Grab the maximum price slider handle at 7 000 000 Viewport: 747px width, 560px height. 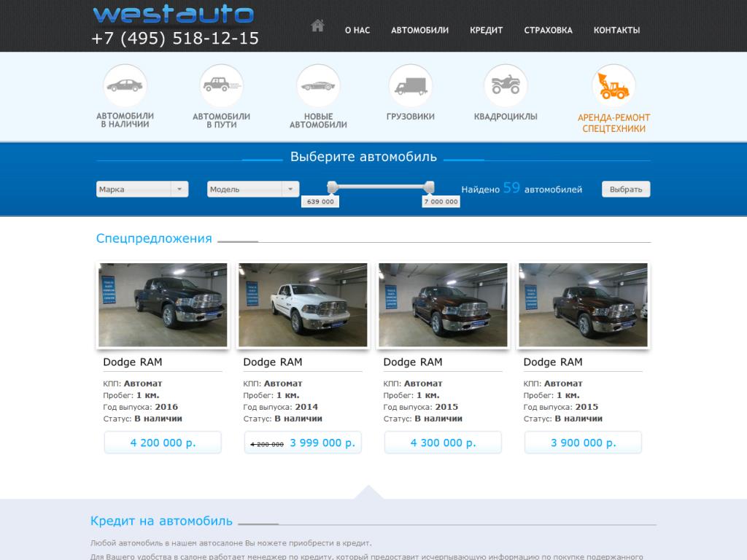tap(429, 187)
